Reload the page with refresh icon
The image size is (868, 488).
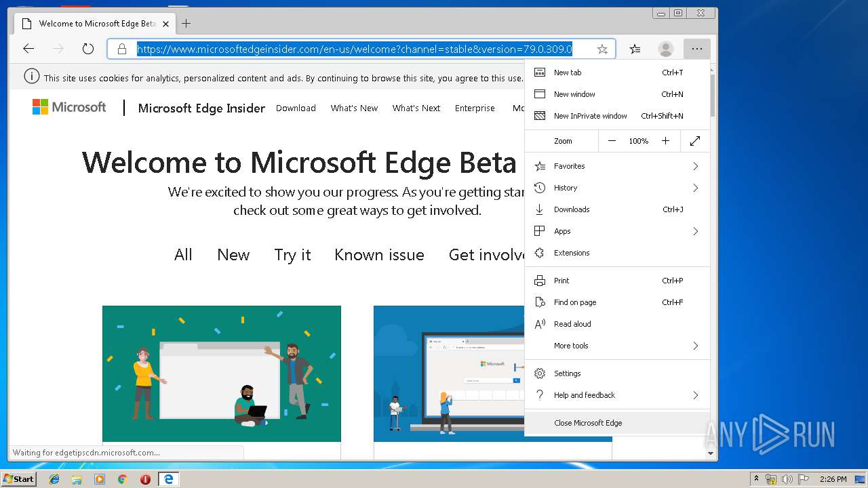click(87, 49)
